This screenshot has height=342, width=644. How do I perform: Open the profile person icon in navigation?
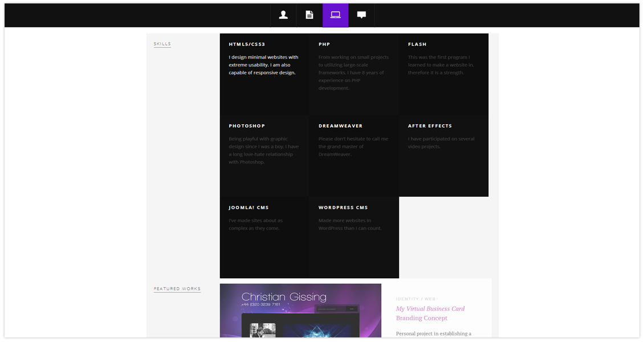pyautogui.click(x=283, y=15)
